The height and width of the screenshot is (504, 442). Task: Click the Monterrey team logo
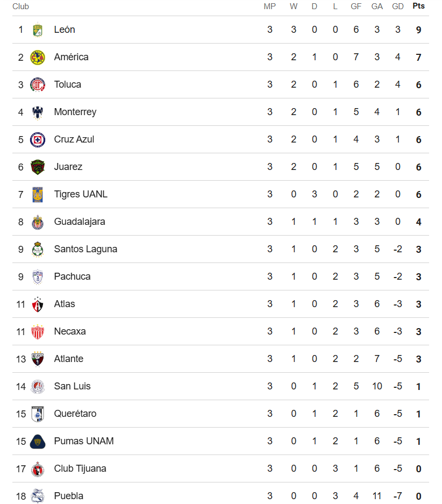38,112
